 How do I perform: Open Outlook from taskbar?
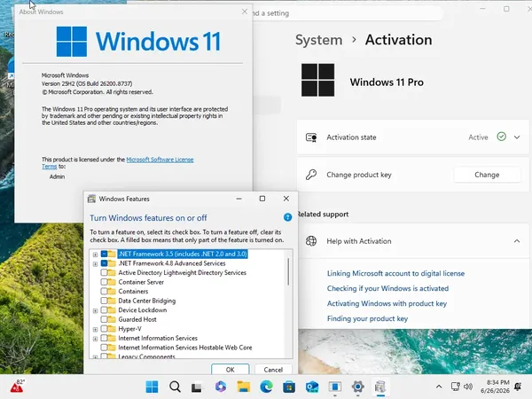(x=312, y=387)
